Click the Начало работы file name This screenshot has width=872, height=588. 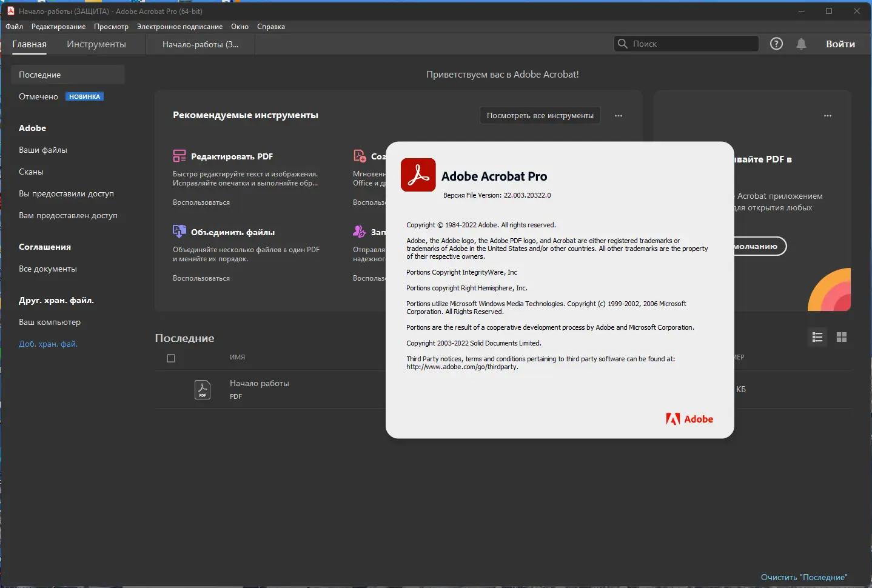coord(260,383)
